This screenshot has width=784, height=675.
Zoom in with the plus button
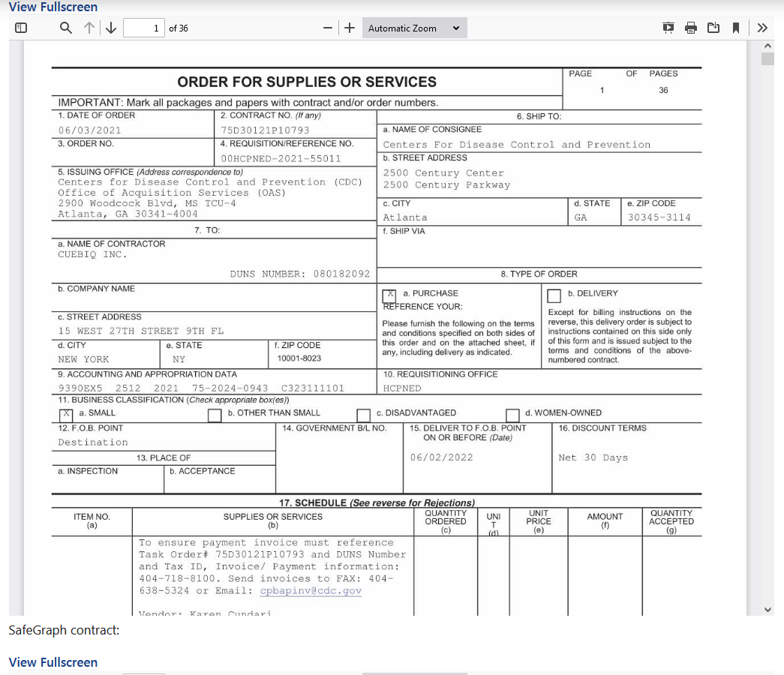click(x=350, y=28)
